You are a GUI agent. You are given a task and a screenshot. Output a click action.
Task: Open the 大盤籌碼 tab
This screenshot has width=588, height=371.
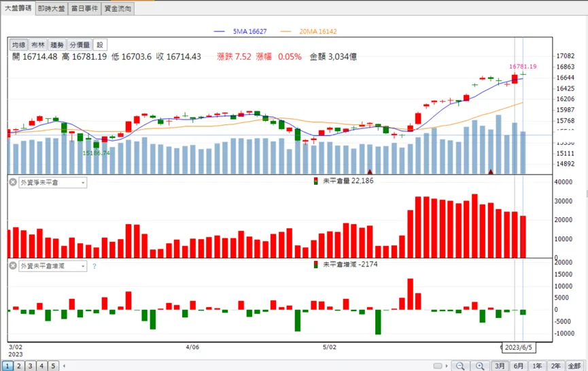(x=18, y=8)
